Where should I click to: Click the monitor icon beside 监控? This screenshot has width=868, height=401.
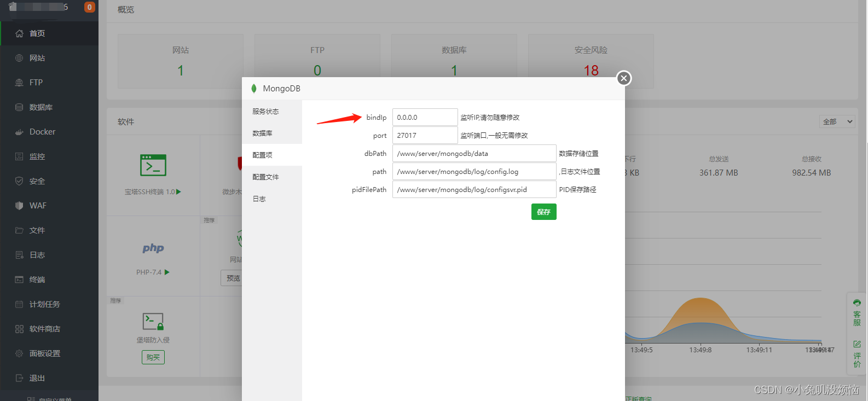[x=19, y=156]
